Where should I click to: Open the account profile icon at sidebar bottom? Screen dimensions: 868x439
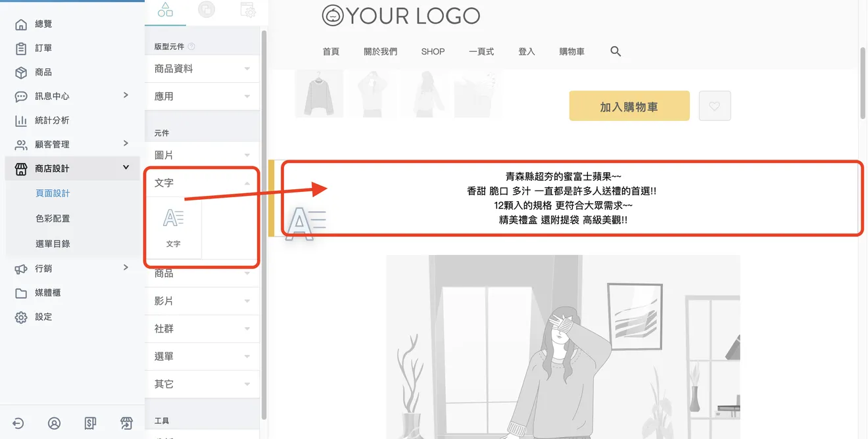tap(55, 424)
